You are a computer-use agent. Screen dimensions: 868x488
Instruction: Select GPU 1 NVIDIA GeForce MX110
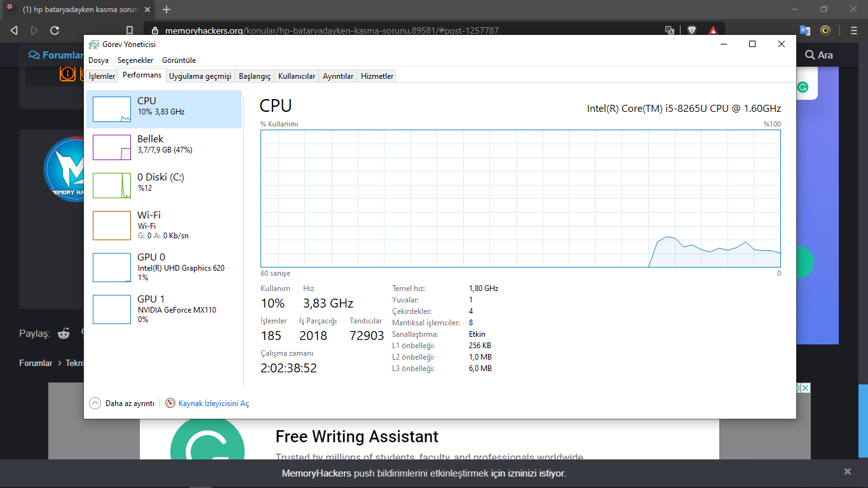[164, 309]
